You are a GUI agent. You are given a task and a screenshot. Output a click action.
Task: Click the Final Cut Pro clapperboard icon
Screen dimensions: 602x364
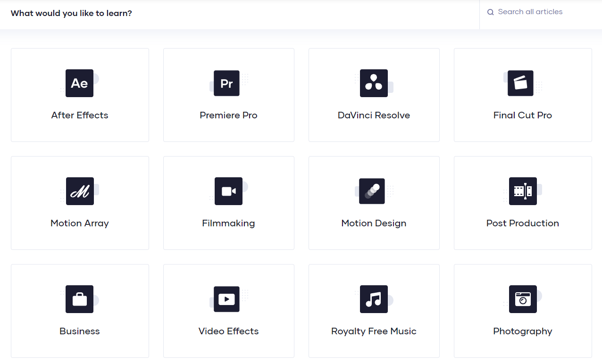520,83
